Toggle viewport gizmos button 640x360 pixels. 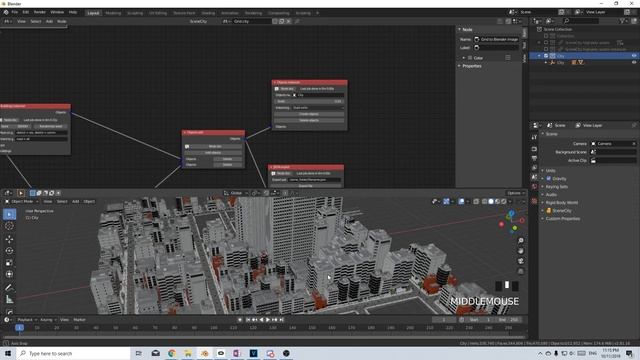coord(446,201)
